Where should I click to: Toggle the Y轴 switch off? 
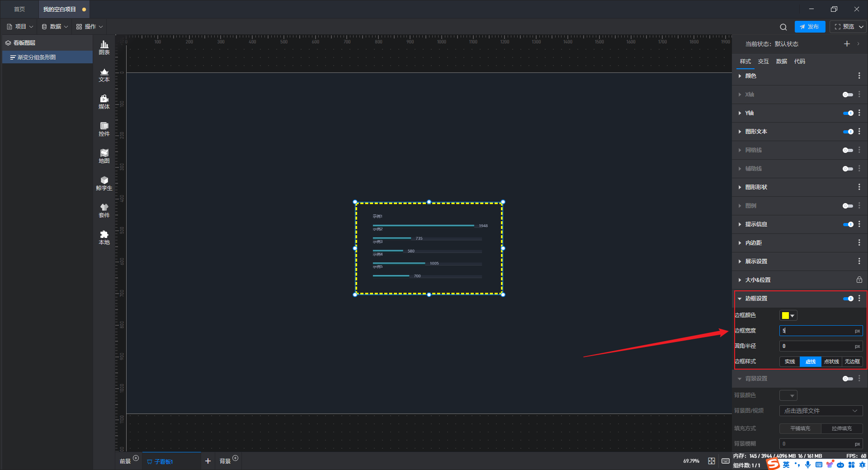[x=848, y=113]
